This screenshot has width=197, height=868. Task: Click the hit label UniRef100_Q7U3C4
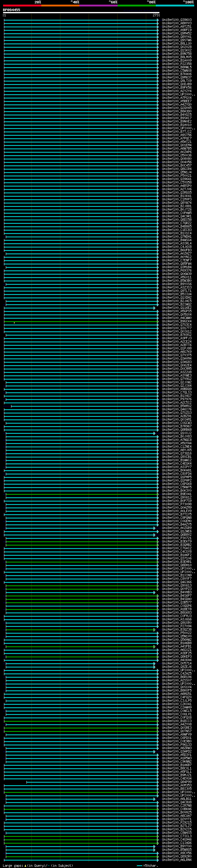[177, 325]
